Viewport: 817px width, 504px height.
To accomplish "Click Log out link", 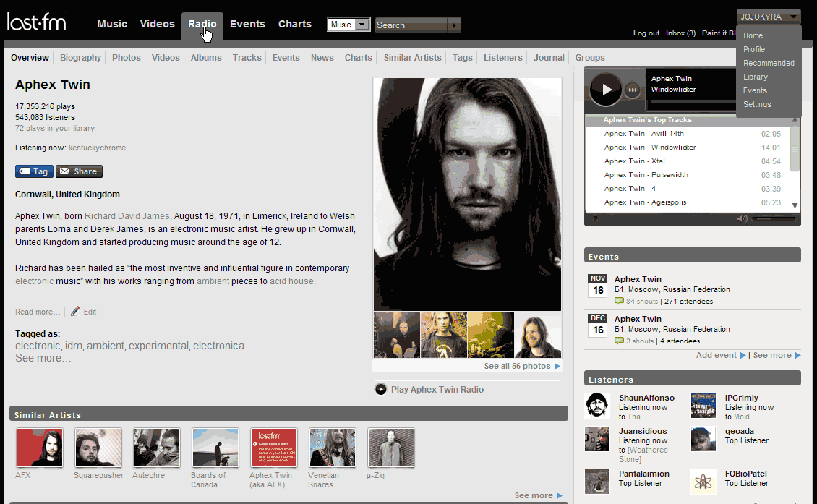I will pos(646,33).
